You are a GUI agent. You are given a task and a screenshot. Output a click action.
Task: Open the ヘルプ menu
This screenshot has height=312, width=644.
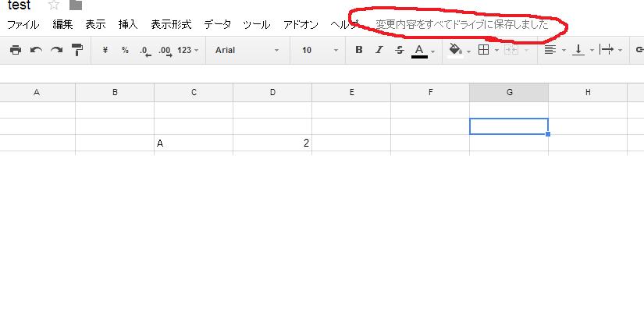tap(345, 25)
